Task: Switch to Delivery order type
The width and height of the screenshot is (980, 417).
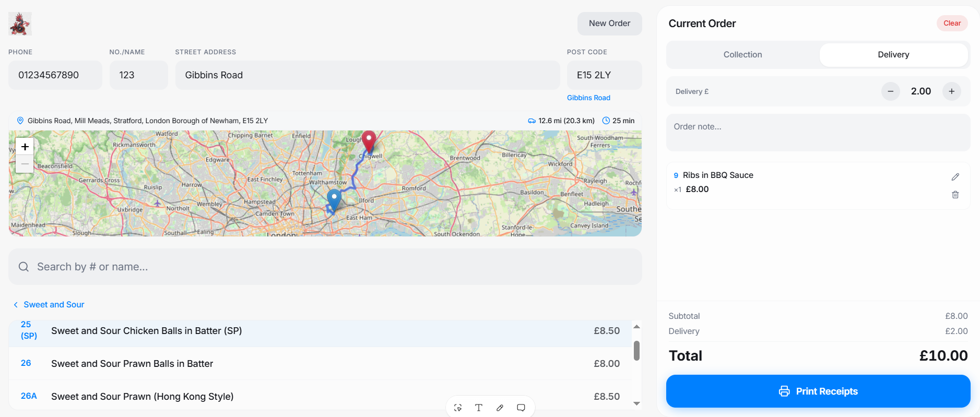Action: click(x=893, y=55)
